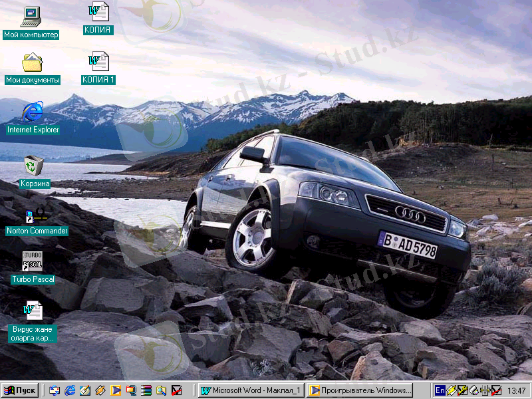Viewport: 532px width, 399px height.
Task: Open the Корзина recycle bin
Action: pos(32,165)
